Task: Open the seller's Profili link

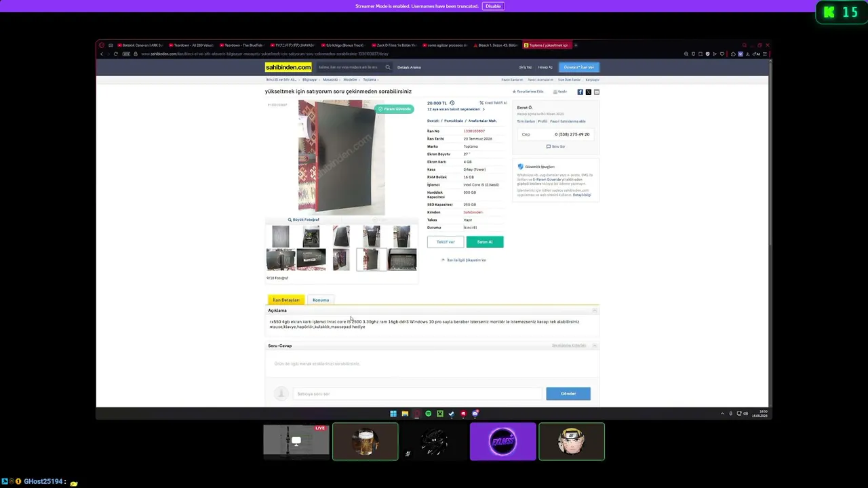Action: click(x=542, y=121)
